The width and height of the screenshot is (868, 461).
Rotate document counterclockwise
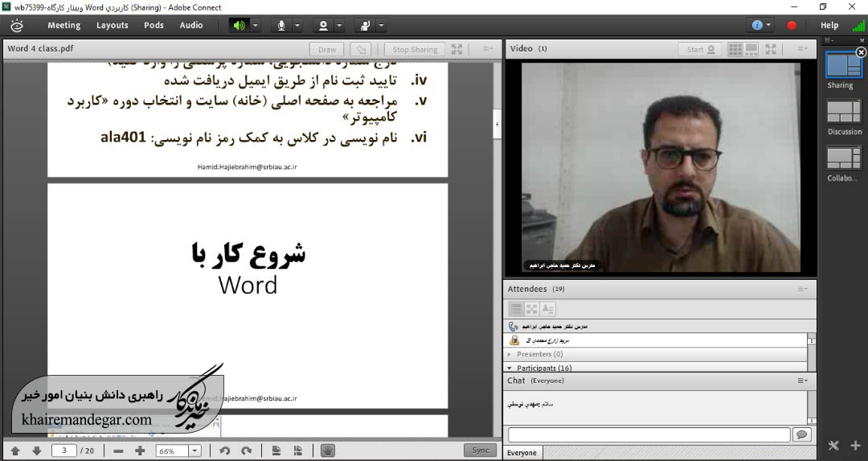tap(225, 451)
